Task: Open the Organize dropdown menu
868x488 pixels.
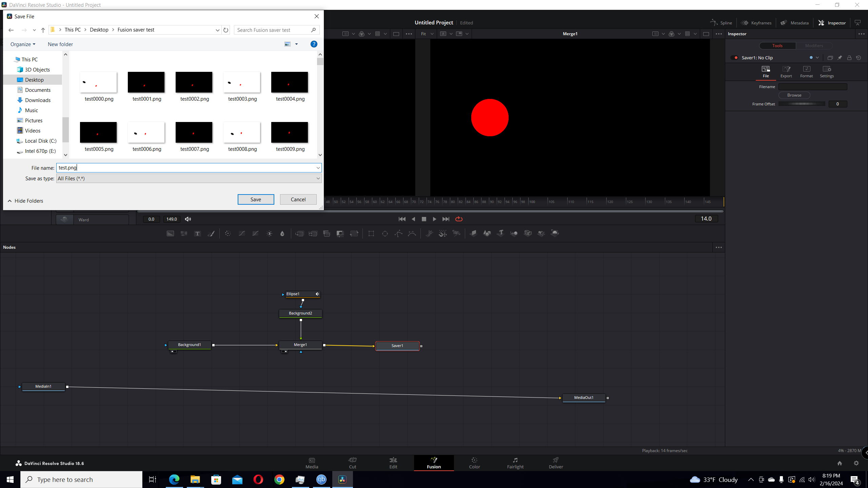Action: click(23, 44)
